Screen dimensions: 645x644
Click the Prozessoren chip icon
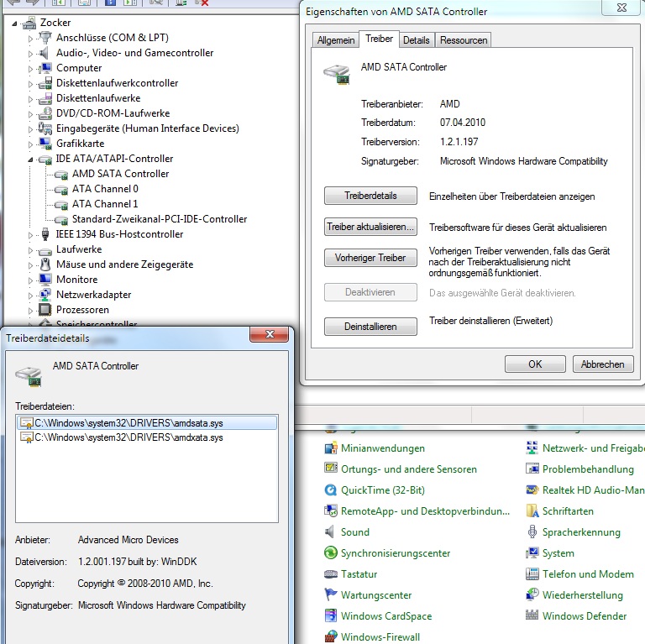(45, 309)
